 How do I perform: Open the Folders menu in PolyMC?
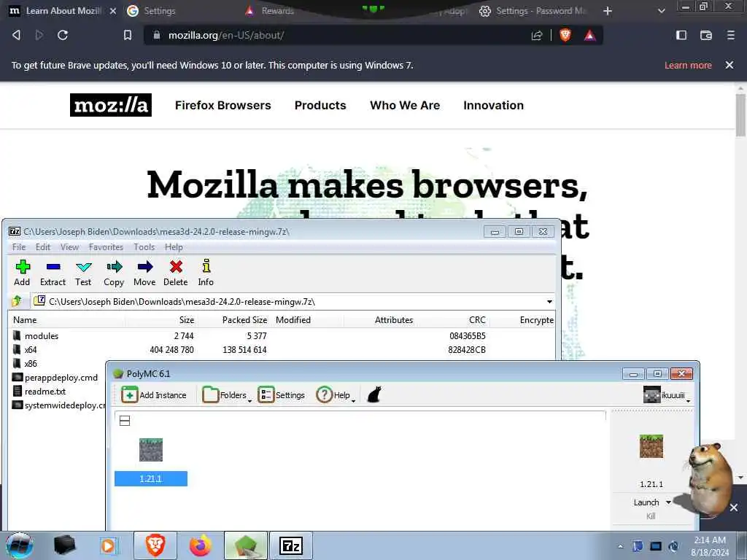[227, 394]
